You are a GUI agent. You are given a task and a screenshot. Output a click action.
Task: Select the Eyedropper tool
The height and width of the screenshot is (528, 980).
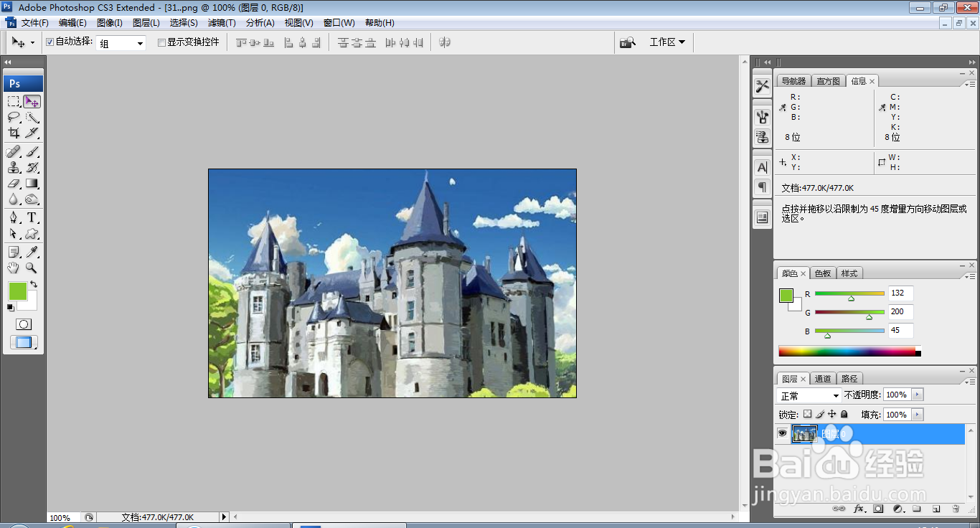tap(32, 252)
